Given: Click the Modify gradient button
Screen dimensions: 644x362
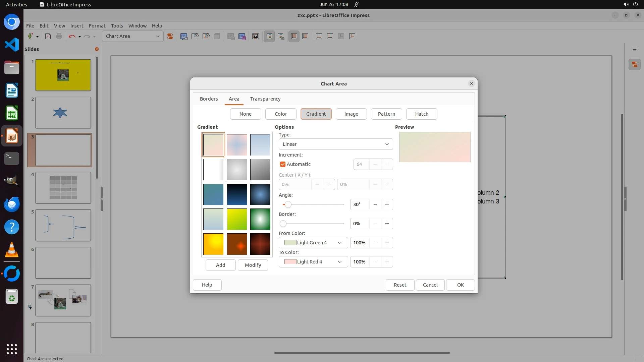Looking at the screenshot, I should (253, 265).
